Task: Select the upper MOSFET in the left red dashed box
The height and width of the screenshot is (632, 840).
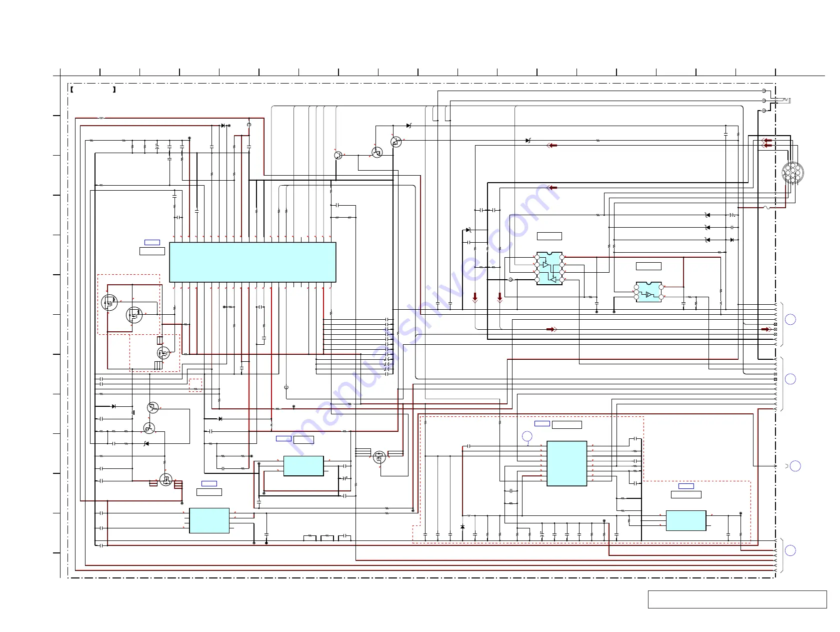Action: pos(109,302)
